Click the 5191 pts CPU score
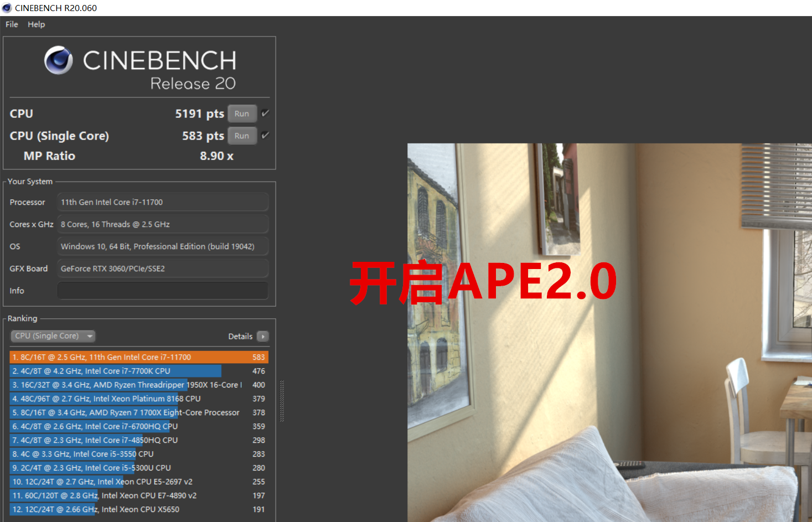Screen dimensions: 812x522 (199, 113)
